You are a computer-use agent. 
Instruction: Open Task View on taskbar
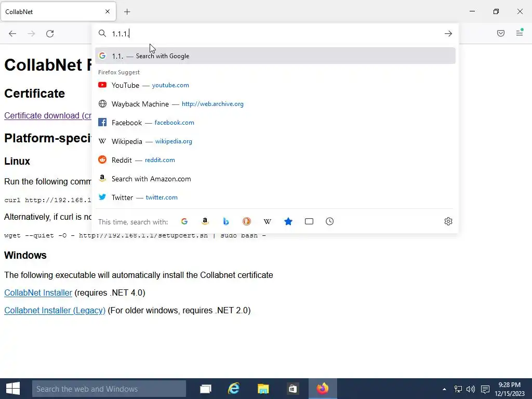click(206, 389)
